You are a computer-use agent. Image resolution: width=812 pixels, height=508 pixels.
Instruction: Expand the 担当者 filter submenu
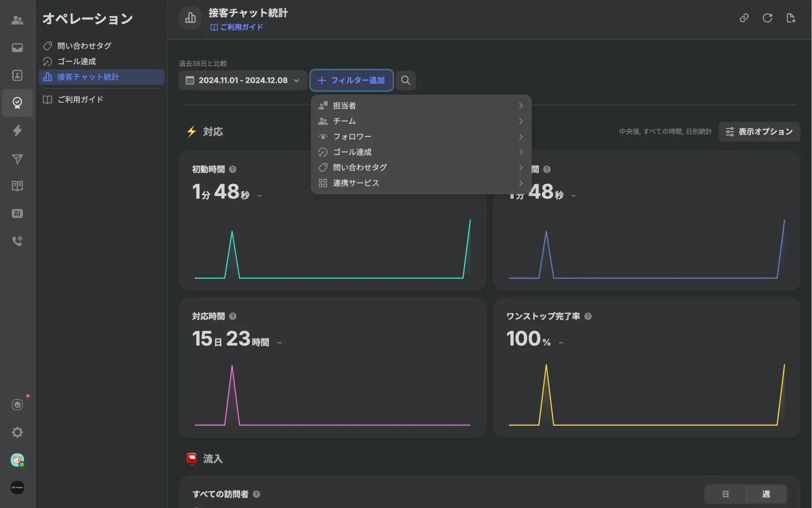pyautogui.click(x=421, y=106)
